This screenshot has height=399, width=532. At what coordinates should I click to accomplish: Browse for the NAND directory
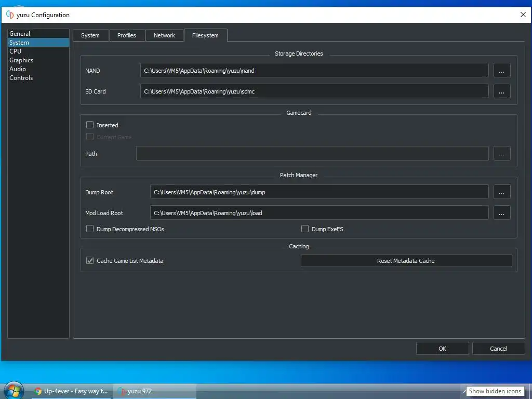[502, 71]
